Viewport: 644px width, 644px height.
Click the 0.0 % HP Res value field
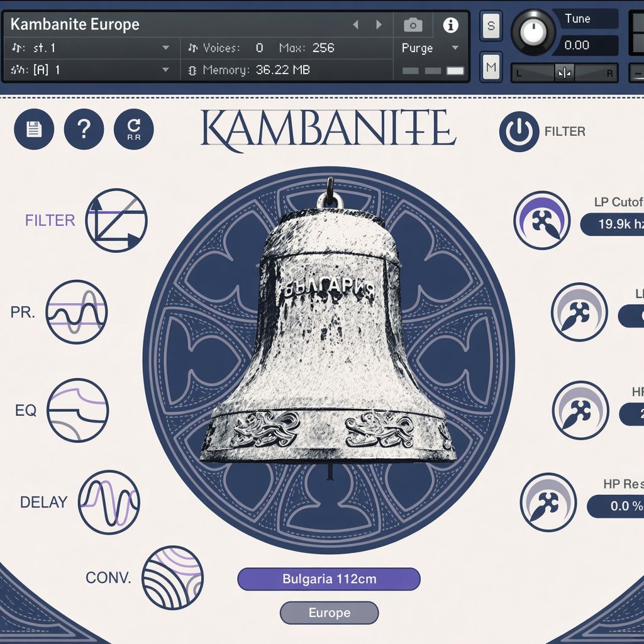tap(616, 506)
